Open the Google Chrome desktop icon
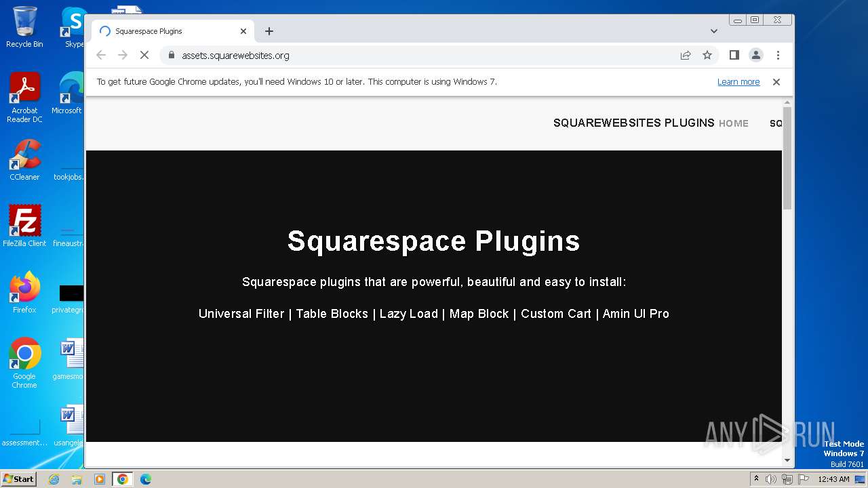Screen dimensions: 868x488 click(24, 363)
